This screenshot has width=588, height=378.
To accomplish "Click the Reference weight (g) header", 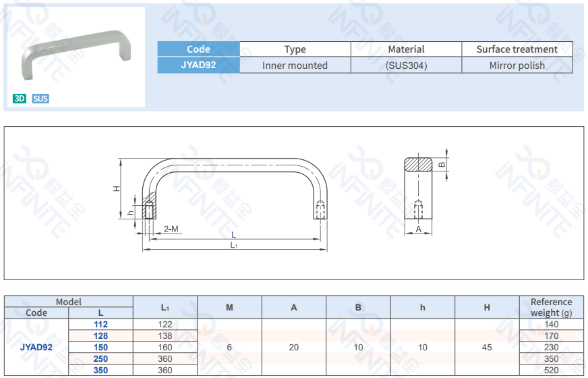I will point(551,307).
